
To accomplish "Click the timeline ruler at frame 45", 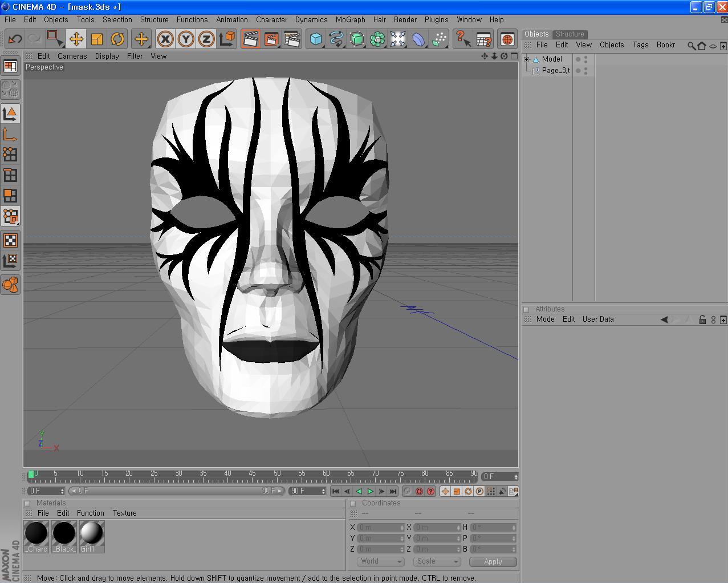I will tap(252, 474).
